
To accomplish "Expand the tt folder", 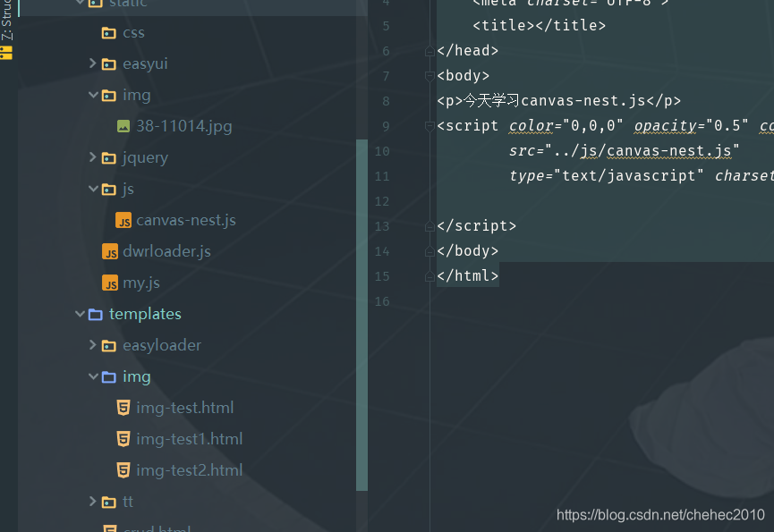I will click(92, 501).
